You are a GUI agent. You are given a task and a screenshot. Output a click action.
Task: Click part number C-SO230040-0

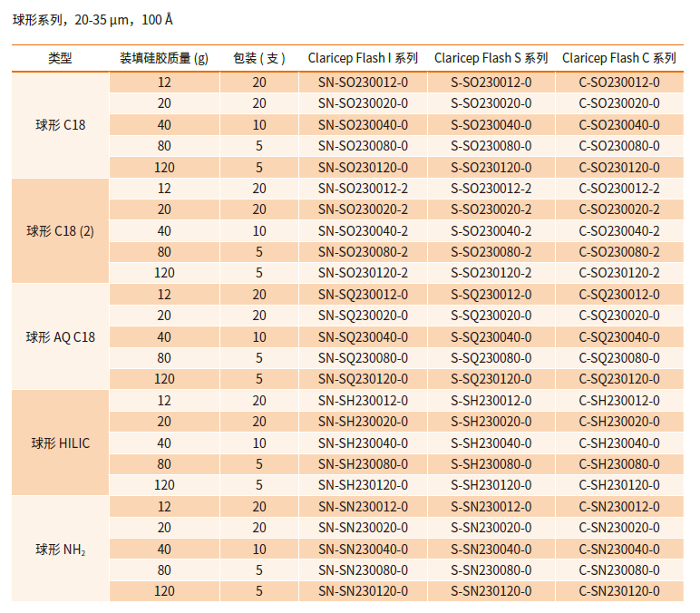coord(619,125)
